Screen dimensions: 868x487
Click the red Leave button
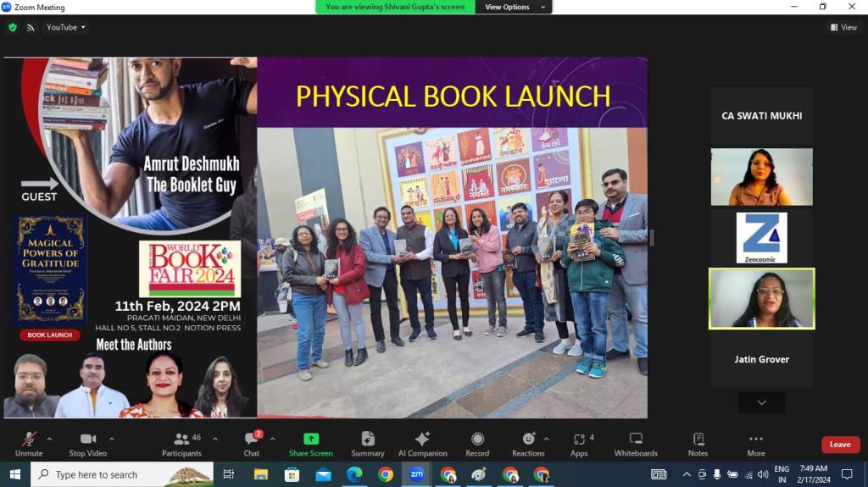(840, 445)
